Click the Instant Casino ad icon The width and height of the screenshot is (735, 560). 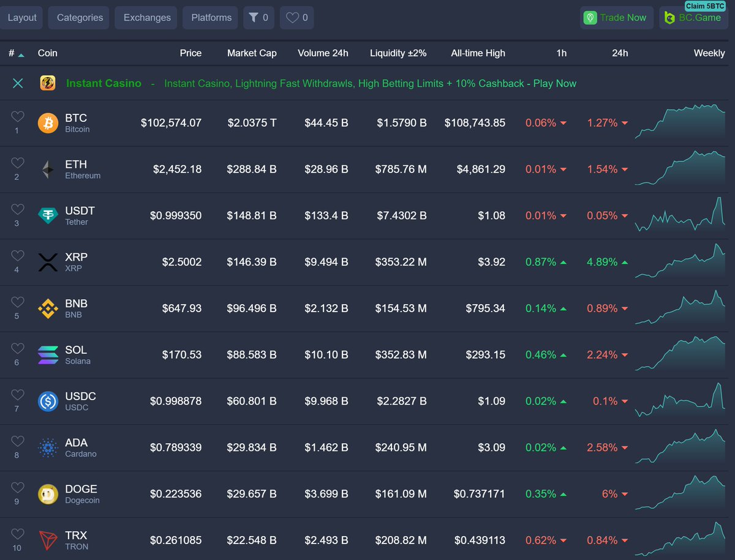pos(48,83)
